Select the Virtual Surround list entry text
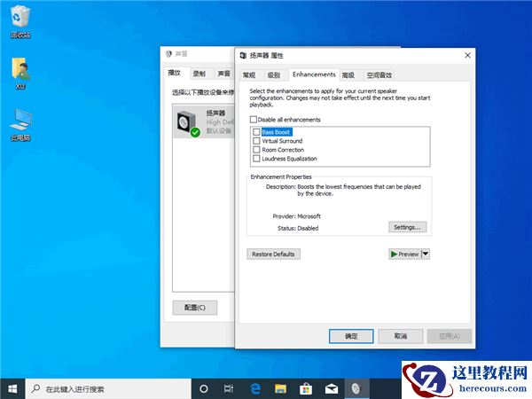 coord(282,141)
